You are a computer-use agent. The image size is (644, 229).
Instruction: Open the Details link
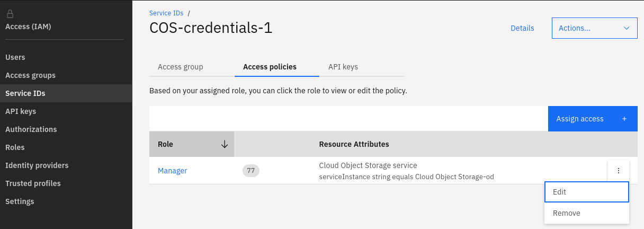[522, 28]
